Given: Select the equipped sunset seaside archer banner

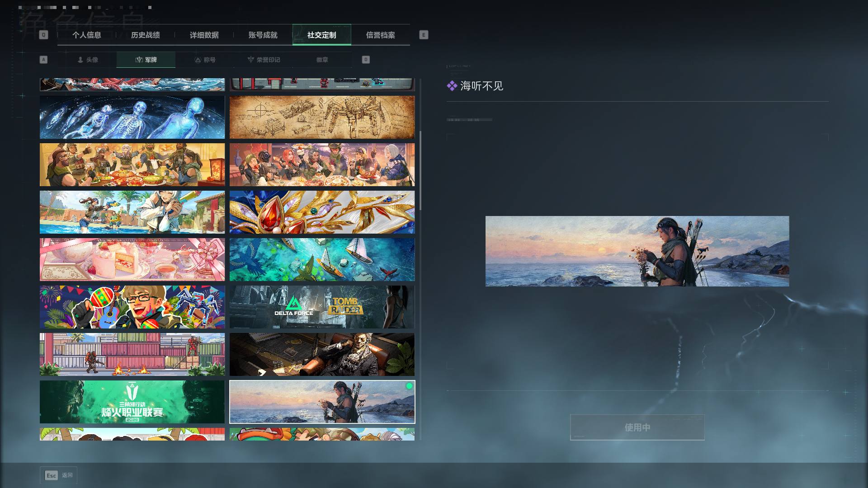Looking at the screenshot, I should pos(322,402).
